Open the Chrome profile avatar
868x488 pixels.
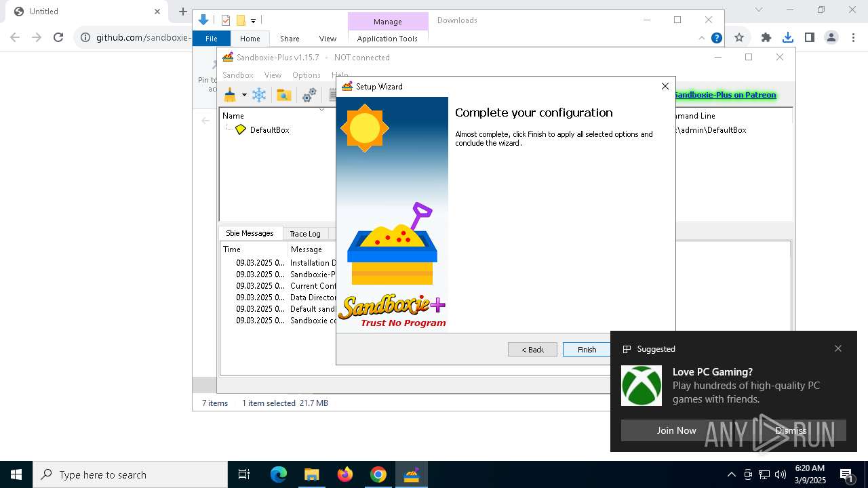(831, 37)
